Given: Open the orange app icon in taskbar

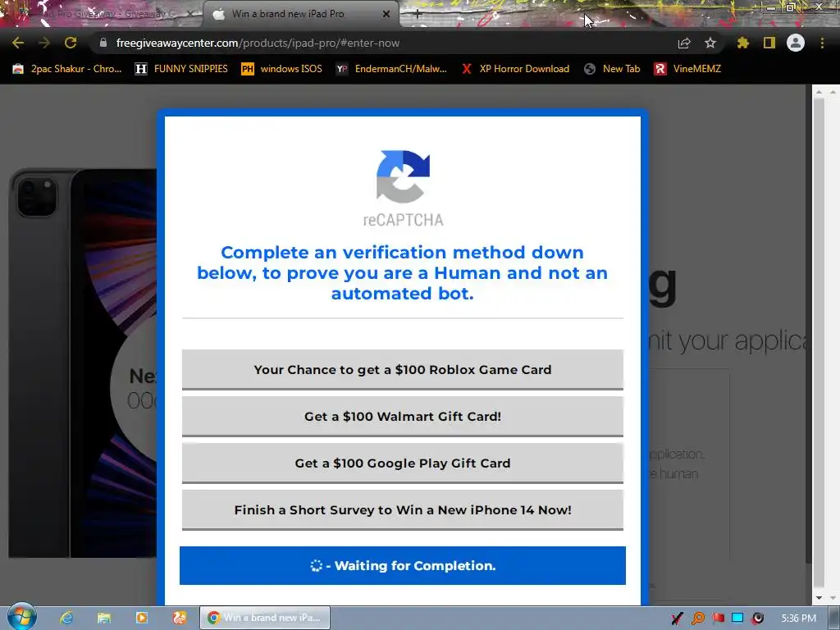Looking at the screenshot, I should (179, 618).
